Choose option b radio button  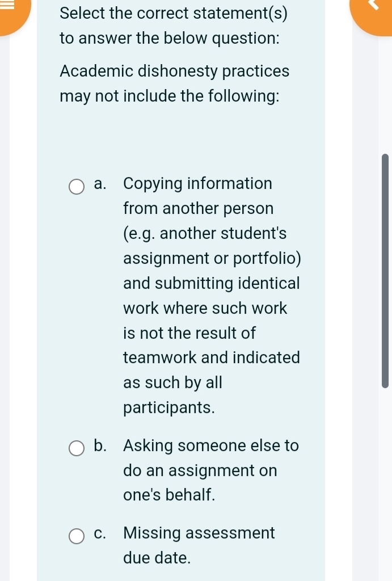[x=76, y=449]
